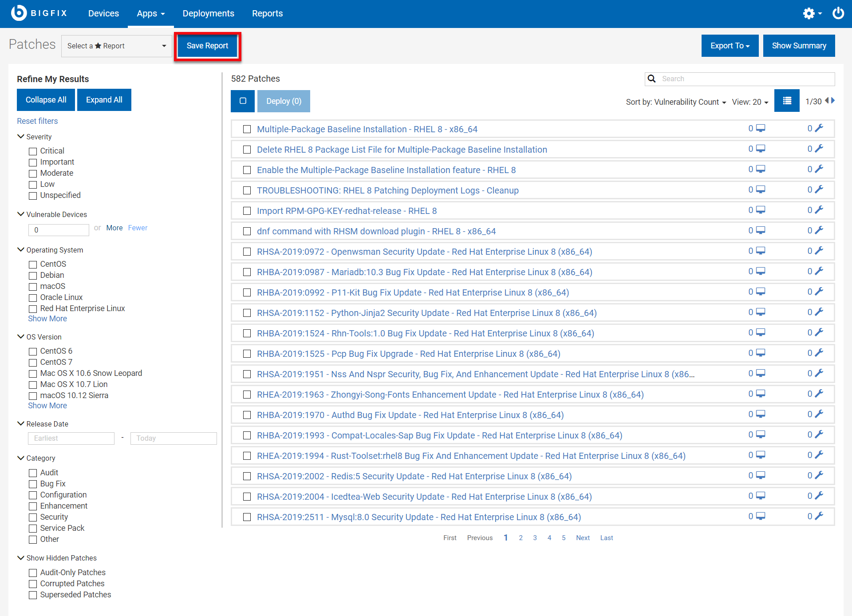This screenshot has height=616, width=852.
Task: Click wrench icon for Mysql:8.0 update
Action: point(819,516)
